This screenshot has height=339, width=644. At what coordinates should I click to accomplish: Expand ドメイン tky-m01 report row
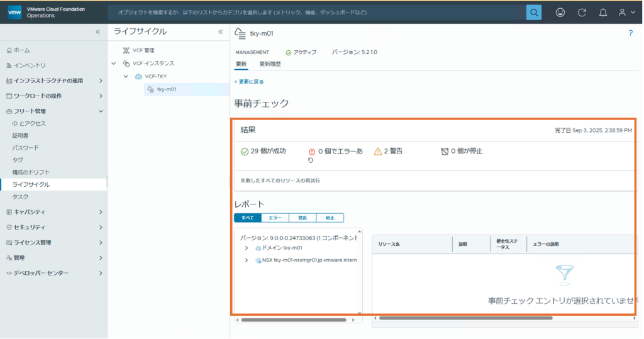(x=247, y=248)
